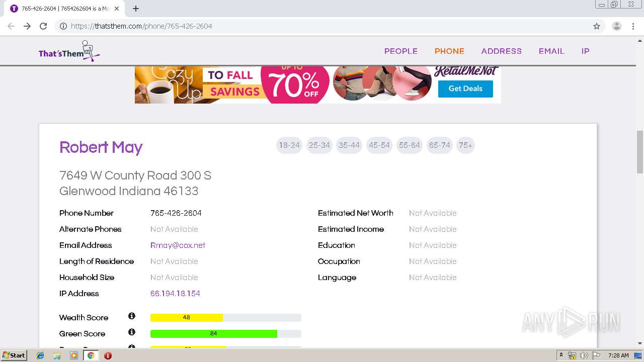Open the PHONE search section
Image resolution: width=644 pixels, height=362 pixels.
[x=449, y=51]
